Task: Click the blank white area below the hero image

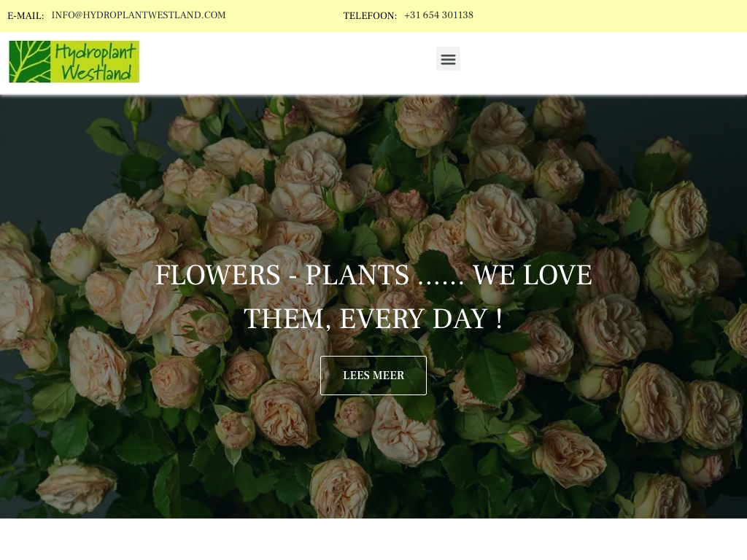Action: coord(373,539)
